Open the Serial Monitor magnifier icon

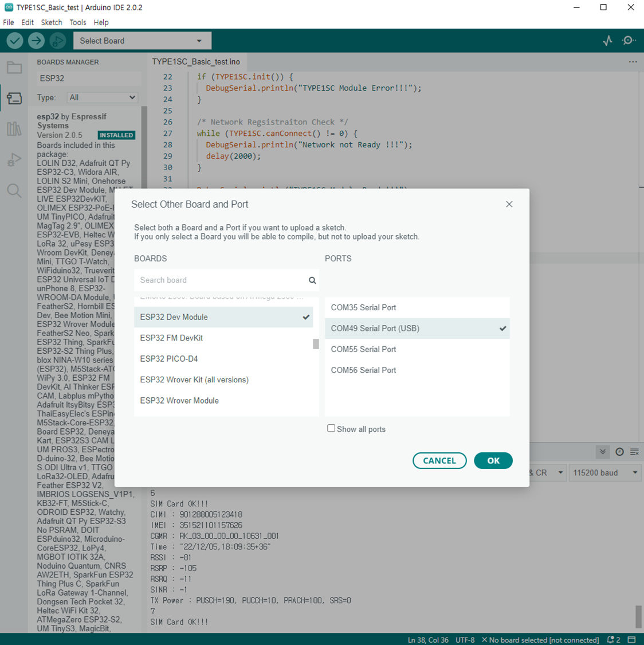629,40
